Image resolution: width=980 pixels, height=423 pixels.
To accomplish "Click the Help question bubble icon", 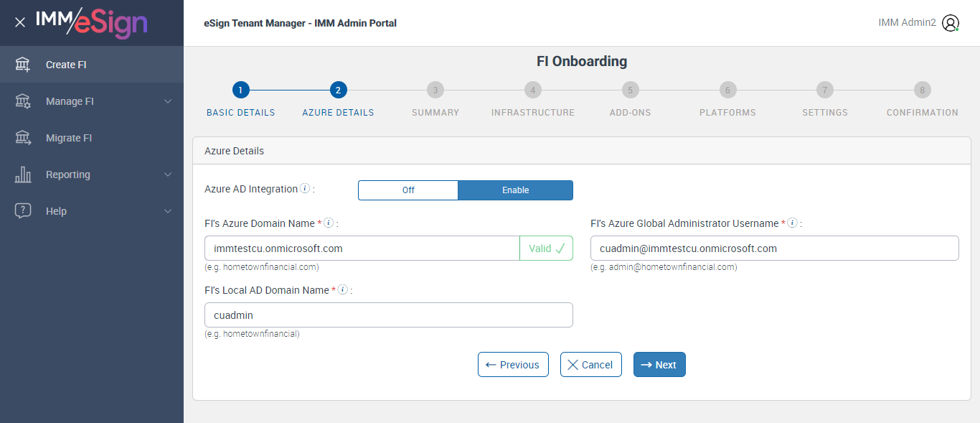I will [x=23, y=211].
